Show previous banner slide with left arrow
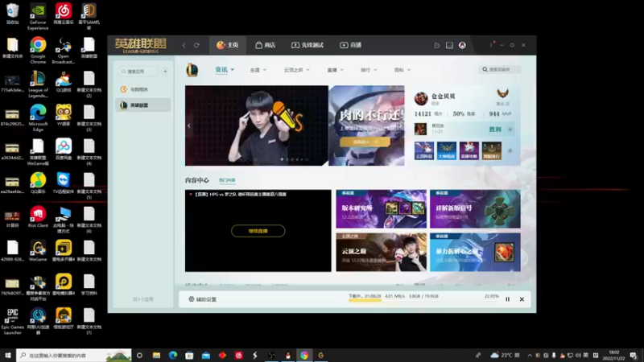This screenshot has width=644, height=362. (189, 125)
